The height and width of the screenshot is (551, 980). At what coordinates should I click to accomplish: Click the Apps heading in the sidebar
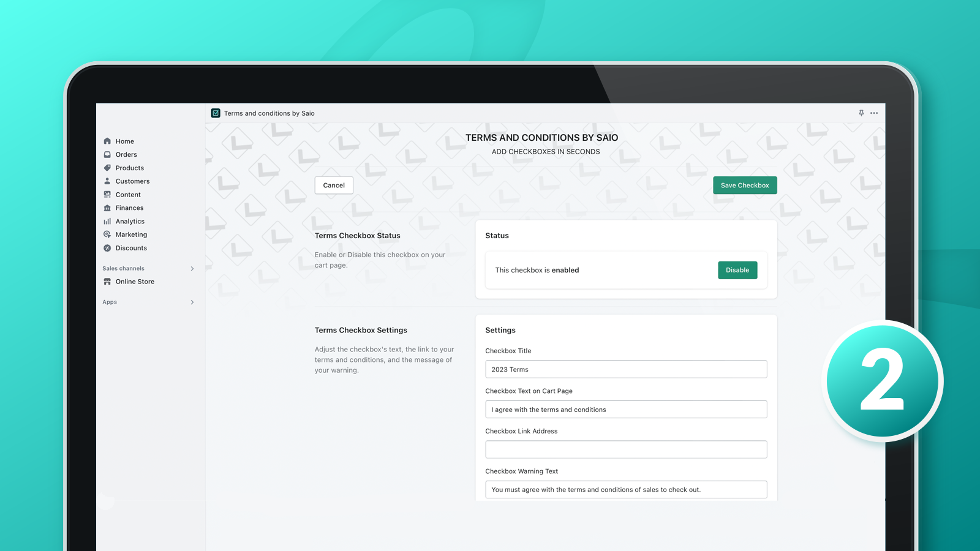pyautogui.click(x=110, y=302)
